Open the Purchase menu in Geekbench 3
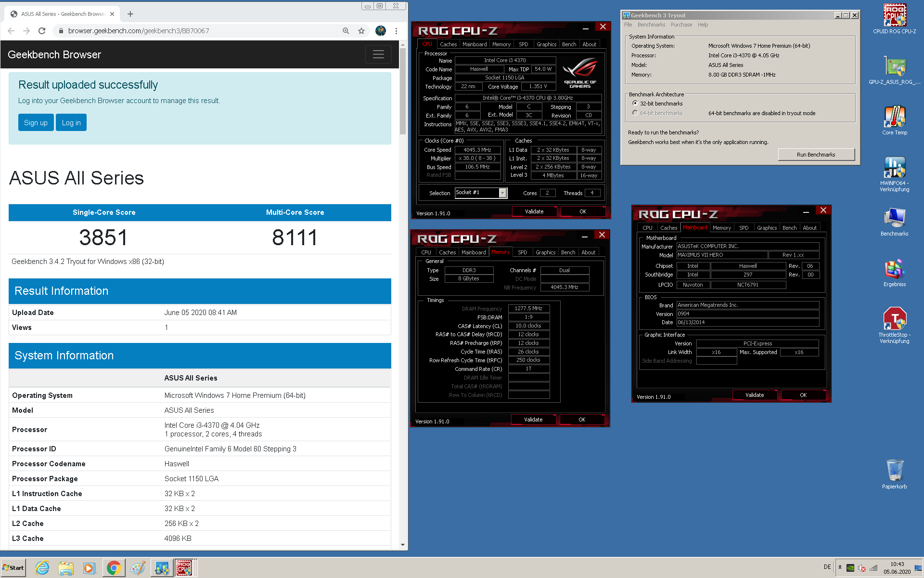 click(x=681, y=25)
